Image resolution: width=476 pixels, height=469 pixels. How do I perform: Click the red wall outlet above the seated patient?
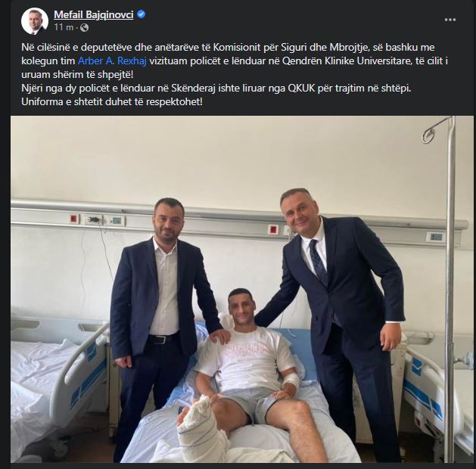coord(272,230)
